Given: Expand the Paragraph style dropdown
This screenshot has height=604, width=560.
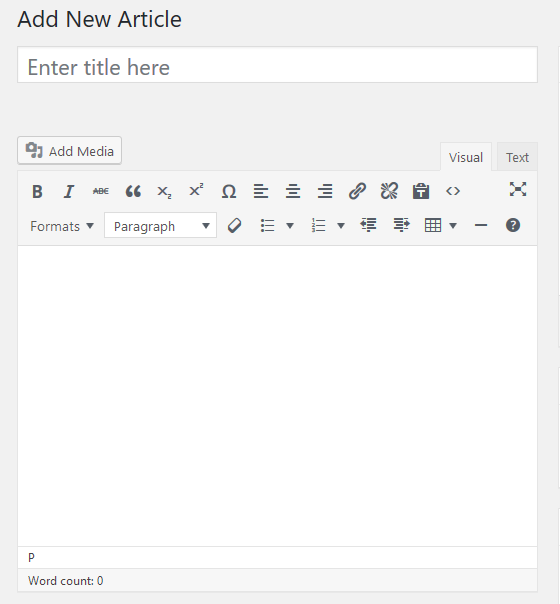Looking at the screenshot, I should 160,225.
